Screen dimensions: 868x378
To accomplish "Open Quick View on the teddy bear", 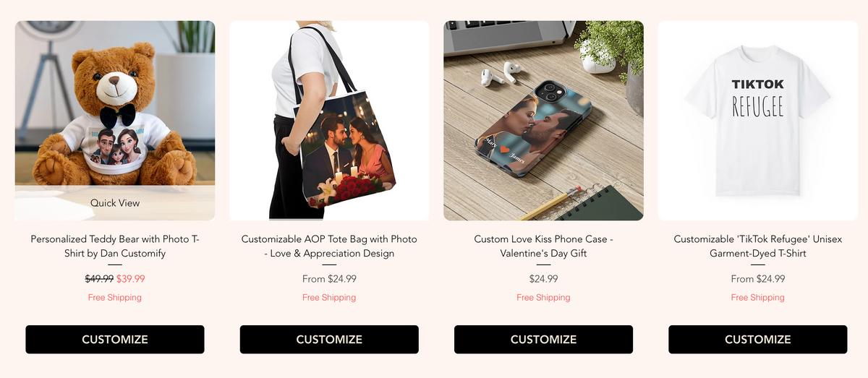I will 115,203.
